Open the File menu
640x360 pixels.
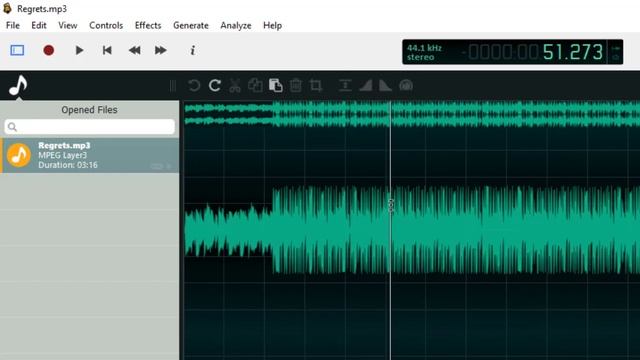click(13, 25)
